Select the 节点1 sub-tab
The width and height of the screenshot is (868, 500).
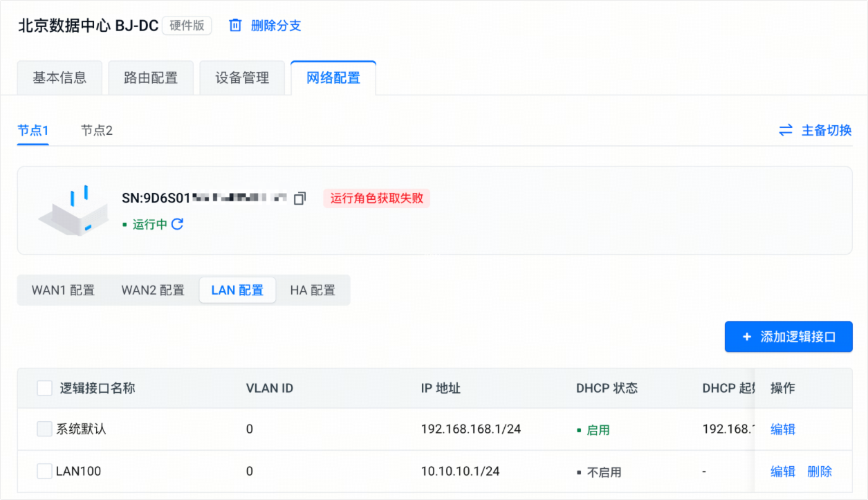(x=33, y=130)
